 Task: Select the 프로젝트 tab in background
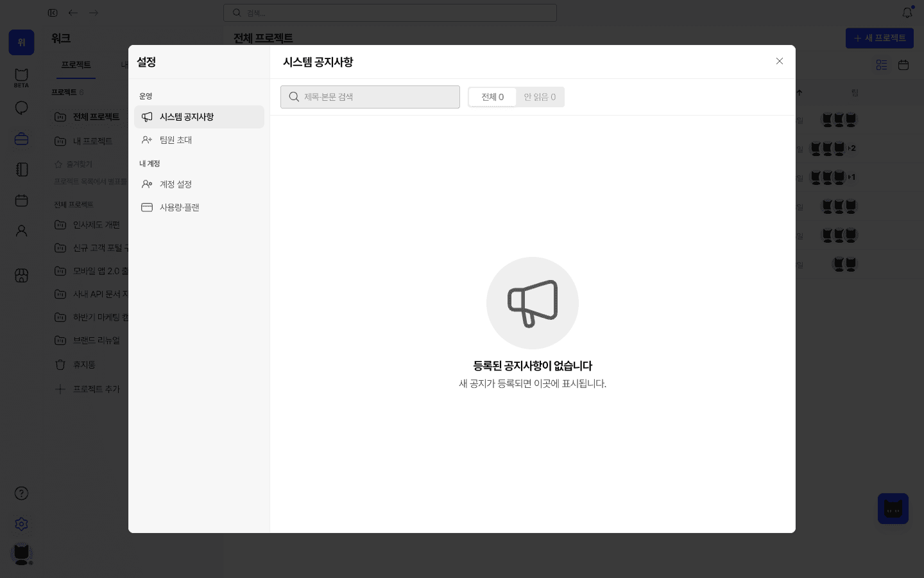point(76,65)
